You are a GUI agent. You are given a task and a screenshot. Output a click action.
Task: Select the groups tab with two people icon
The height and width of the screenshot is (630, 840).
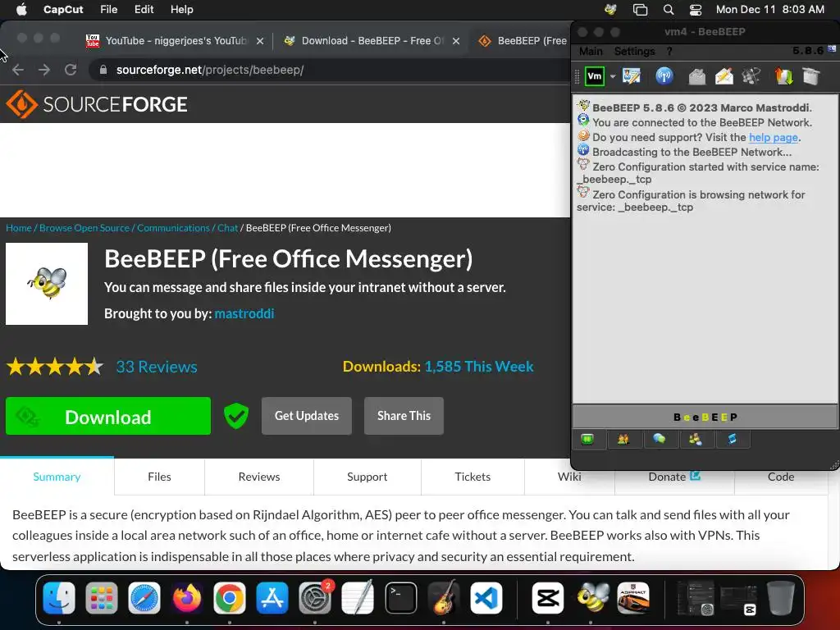pyautogui.click(x=623, y=440)
